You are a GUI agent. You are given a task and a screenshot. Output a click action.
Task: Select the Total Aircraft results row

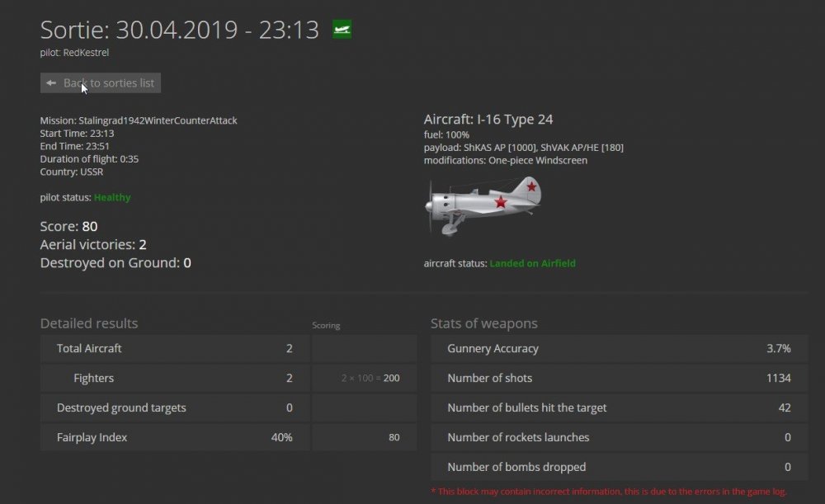point(174,348)
